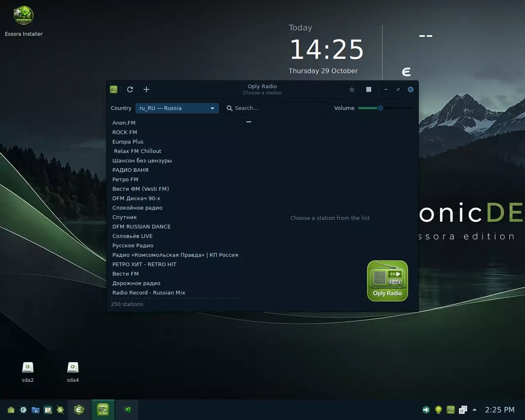The image size is (525, 420).
Task: Select Спутник station
Action: tap(176, 217)
